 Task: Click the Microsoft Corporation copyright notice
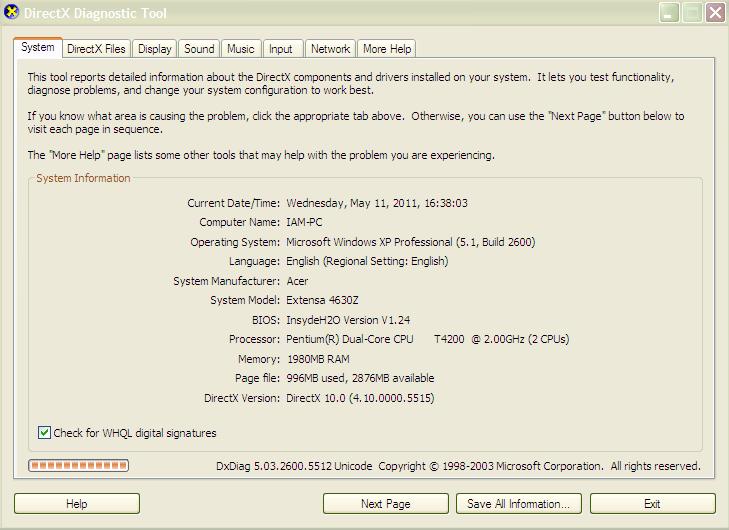pos(539,466)
